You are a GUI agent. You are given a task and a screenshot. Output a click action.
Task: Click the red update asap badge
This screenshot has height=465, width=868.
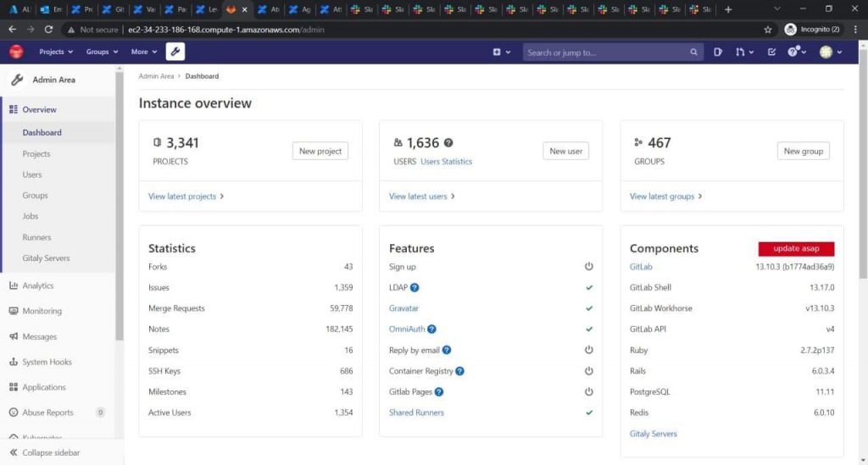pos(796,249)
